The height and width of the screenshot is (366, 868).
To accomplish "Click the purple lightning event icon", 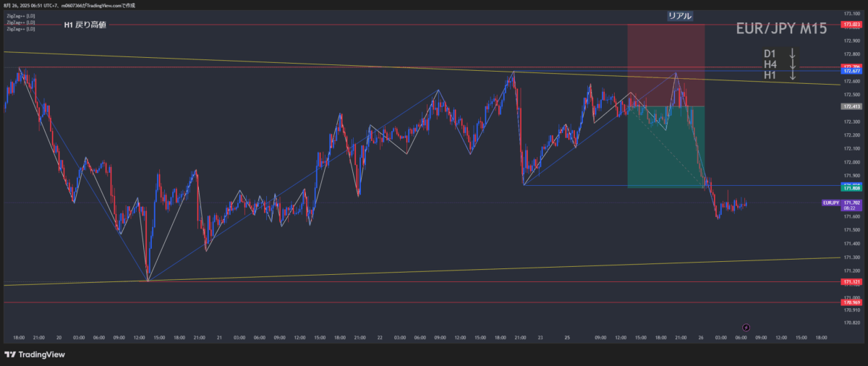I will (746, 327).
